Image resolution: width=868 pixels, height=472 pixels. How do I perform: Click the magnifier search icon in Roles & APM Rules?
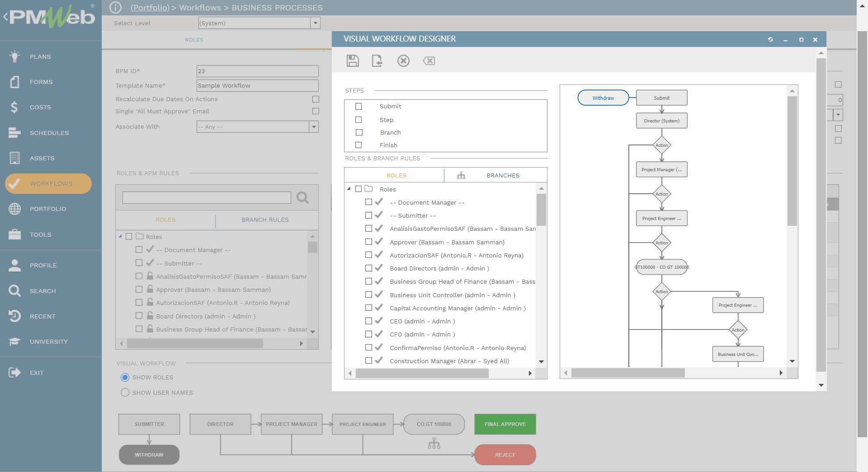[x=302, y=197]
